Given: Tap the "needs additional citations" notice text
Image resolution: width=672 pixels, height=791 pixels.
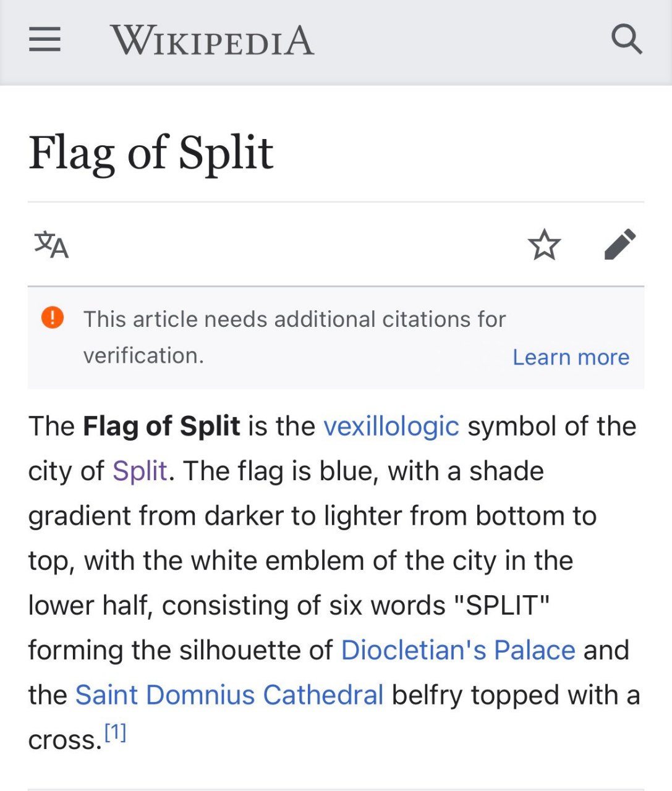Looking at the screenshot, I should 294,319.
